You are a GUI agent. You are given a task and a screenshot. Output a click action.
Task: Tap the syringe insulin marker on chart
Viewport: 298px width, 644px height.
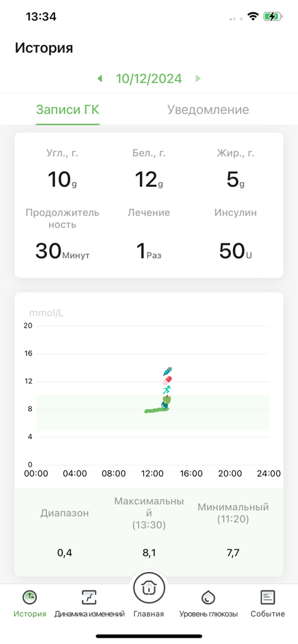tap(167, 372)
